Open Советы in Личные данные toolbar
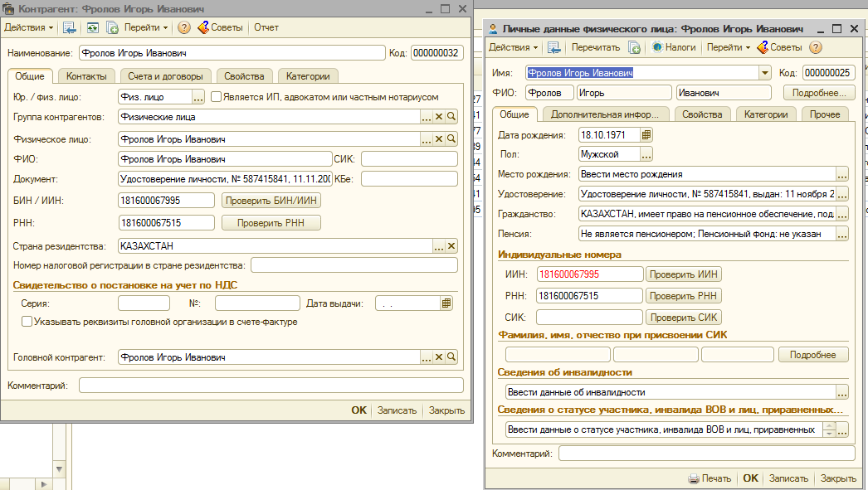This screenshot has width=868, height=490. pyautogui.click(x=779, y=47)
